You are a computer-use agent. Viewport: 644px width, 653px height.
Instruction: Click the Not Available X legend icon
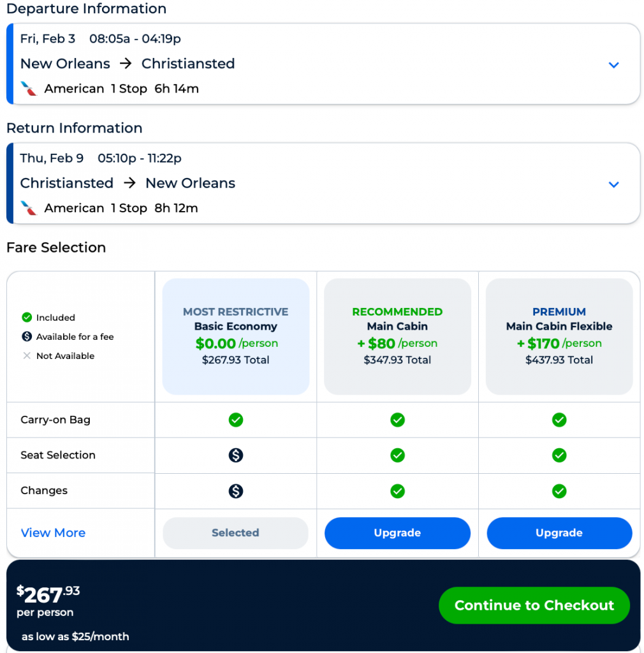(x=27, y=356)
